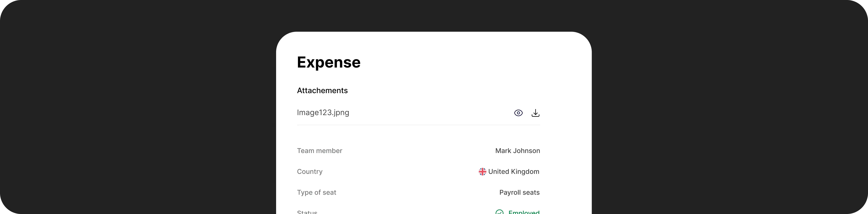Image resolution: width=868 pixels, height=214 pixels.
Task: Click the Type of seat label
Action: pyautogui.click(x=316, y=192)
